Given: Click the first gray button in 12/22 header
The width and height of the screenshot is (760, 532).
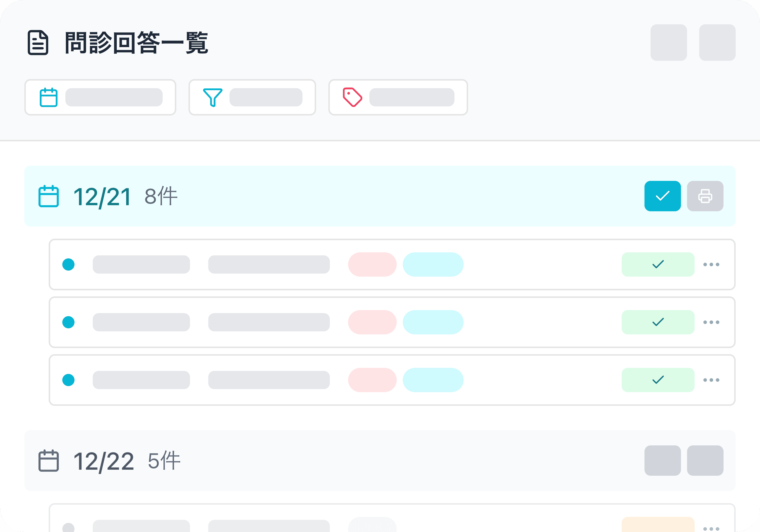Looking at the screenshot, I should click(662, 461).
